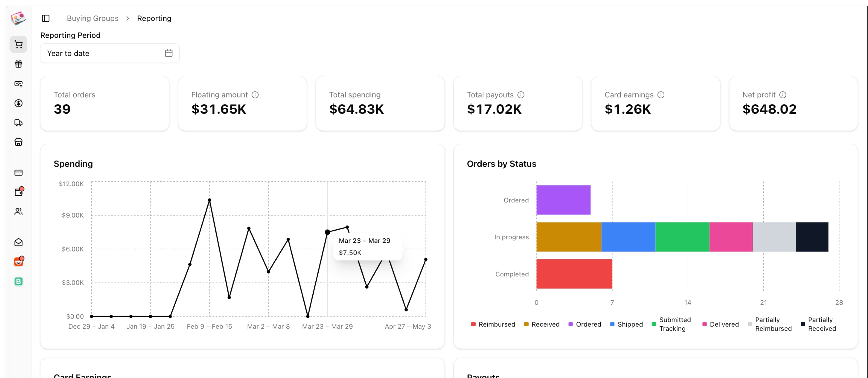Click the $17.02K total payouts value
Viewport: 868px width, 378px height.
click(494, 109)
